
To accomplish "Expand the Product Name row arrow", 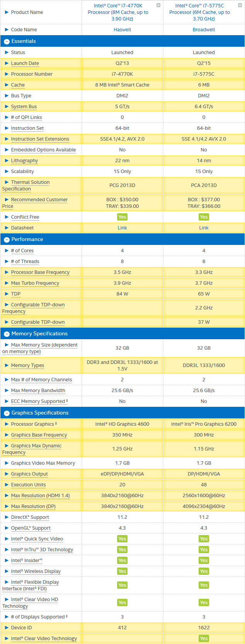I will click(x=7, y=12).
